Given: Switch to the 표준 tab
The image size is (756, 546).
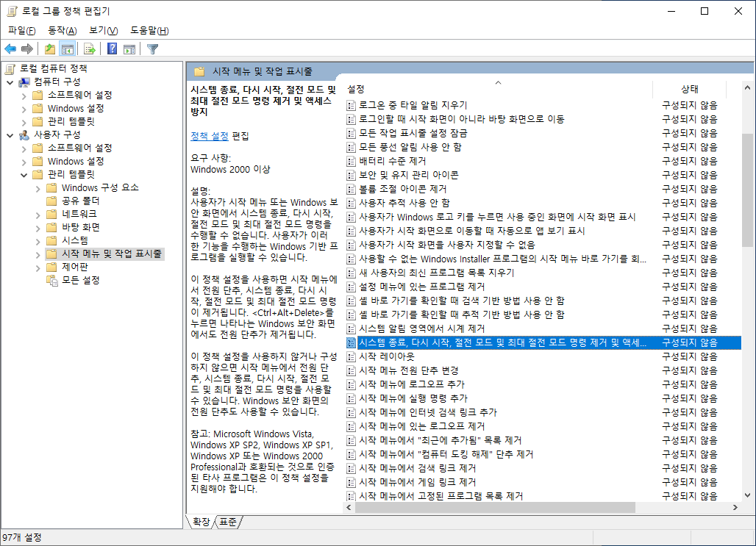Looking at the screenshot, I should tap(229, 522).
